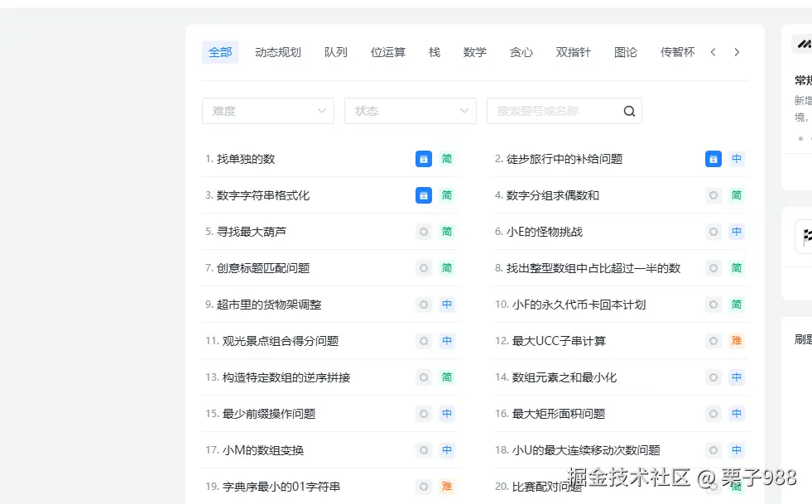Click the gray status icon for 最大UCC子串计算

(x=714, y=341)
